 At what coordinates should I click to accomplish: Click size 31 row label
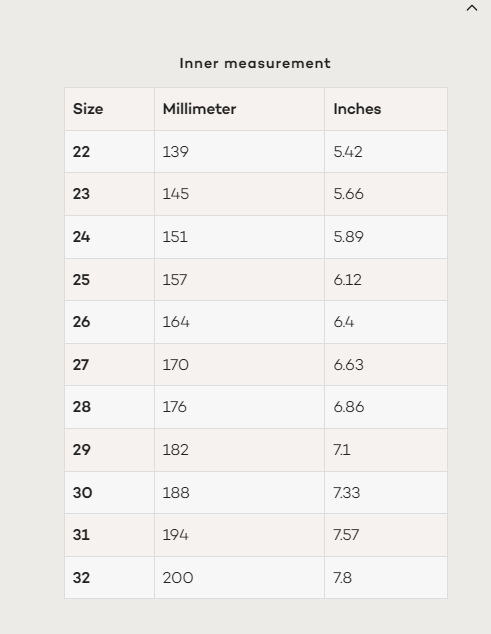(81, 535)
